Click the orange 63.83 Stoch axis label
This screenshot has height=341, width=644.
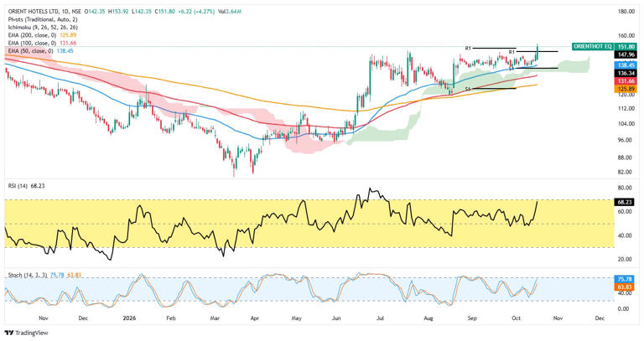(x=626, y=287)
